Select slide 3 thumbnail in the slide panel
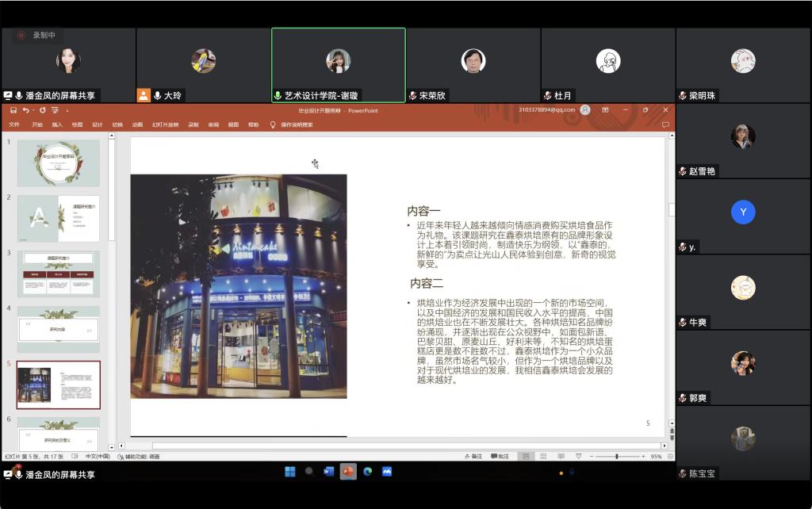 59,274
